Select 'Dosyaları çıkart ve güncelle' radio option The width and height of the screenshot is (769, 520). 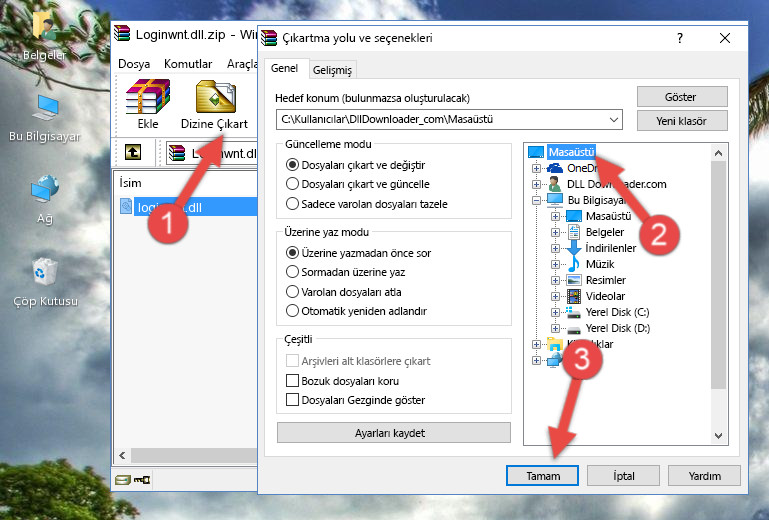[x=293, y=184]
